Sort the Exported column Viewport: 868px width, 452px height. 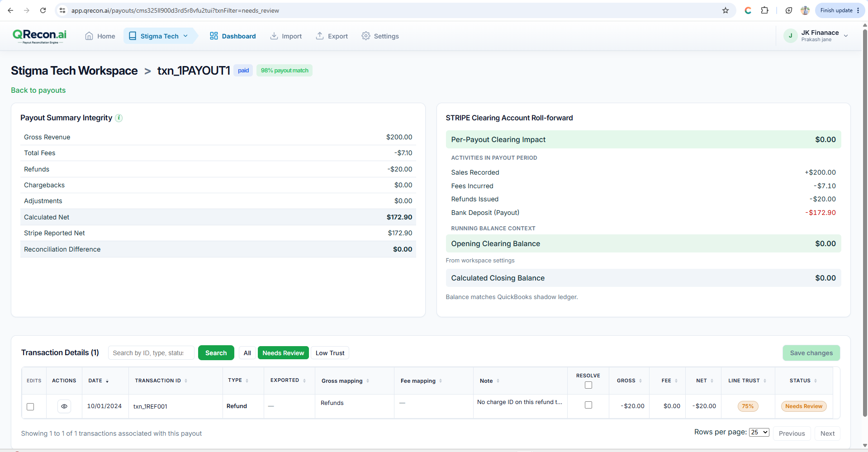(x=304, y=381)
